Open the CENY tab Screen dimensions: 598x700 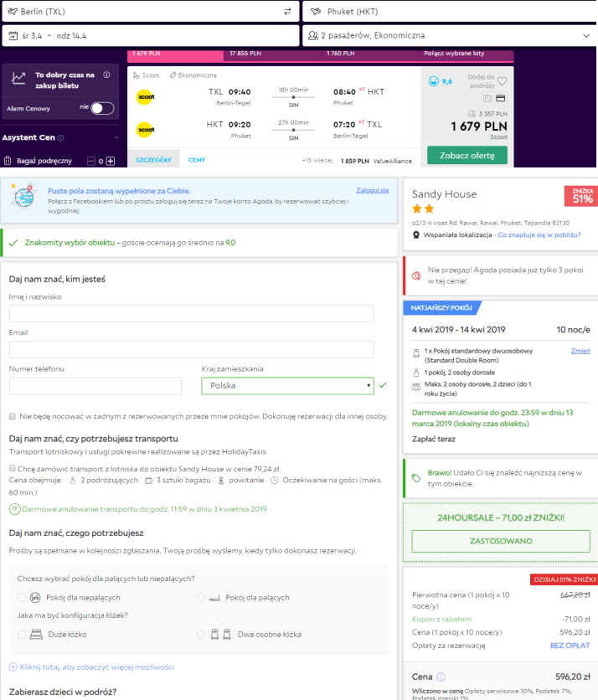[x=197, y=160]
